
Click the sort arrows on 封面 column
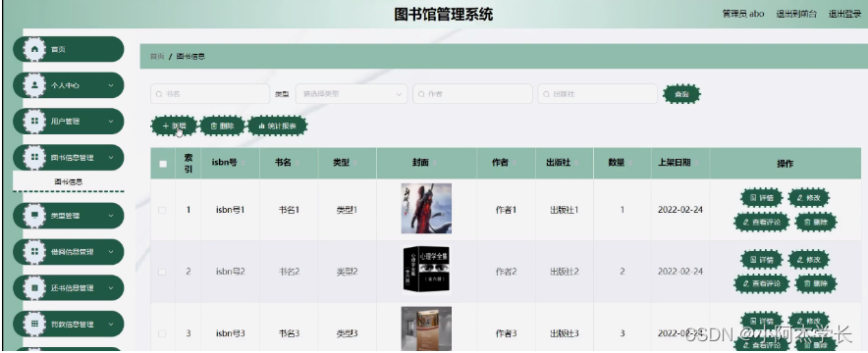(435, 163)
